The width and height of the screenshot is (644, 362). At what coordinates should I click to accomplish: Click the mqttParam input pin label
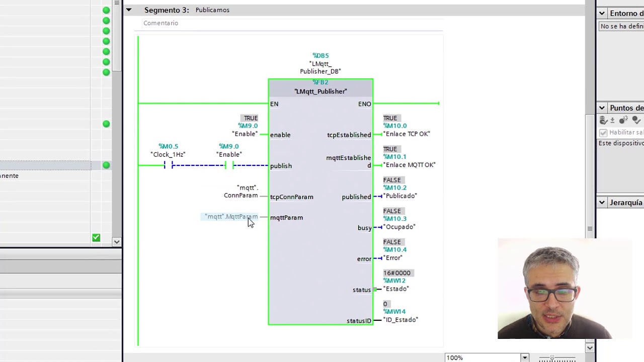(286, 218)
